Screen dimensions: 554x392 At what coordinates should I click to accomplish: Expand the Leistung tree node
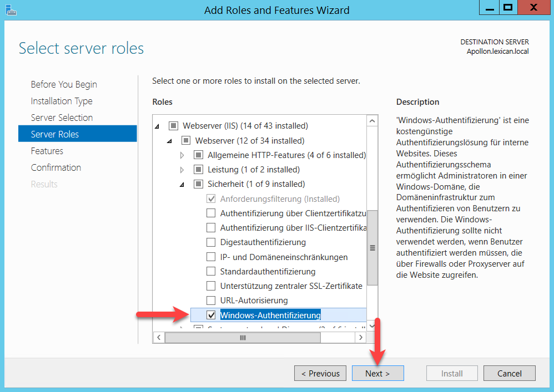[x=182, y=170]
